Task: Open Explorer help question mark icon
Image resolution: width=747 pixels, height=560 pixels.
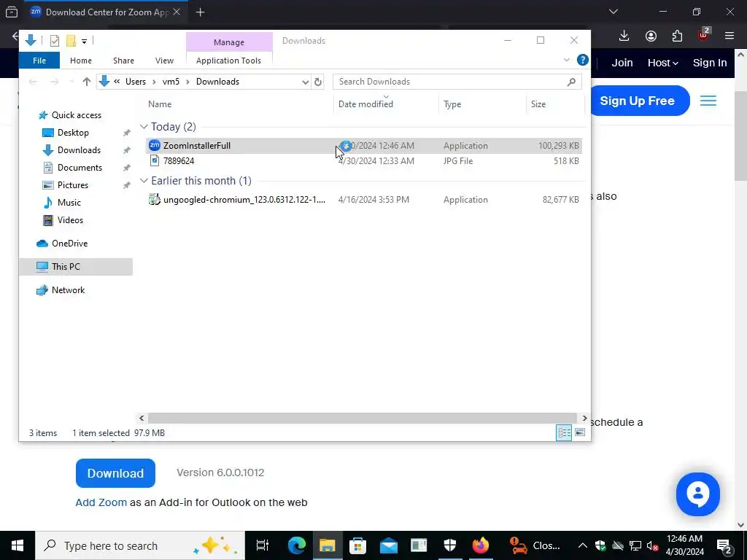Action: click(x=582, y=60)
